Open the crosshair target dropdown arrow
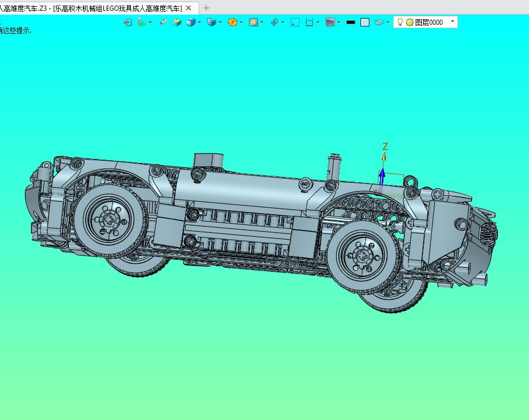Image resolution: width=529 pixels, height=420 pixels. [x=283, y=22]
